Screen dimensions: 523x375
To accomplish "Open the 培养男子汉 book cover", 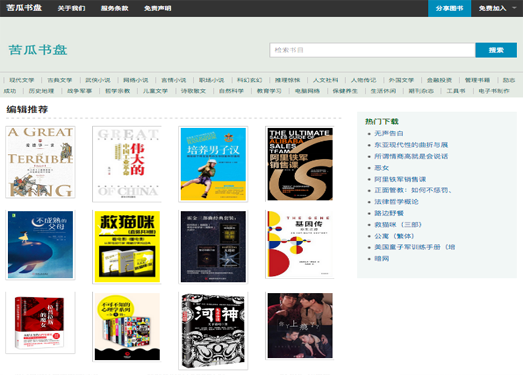I will (x=213, y=164).
